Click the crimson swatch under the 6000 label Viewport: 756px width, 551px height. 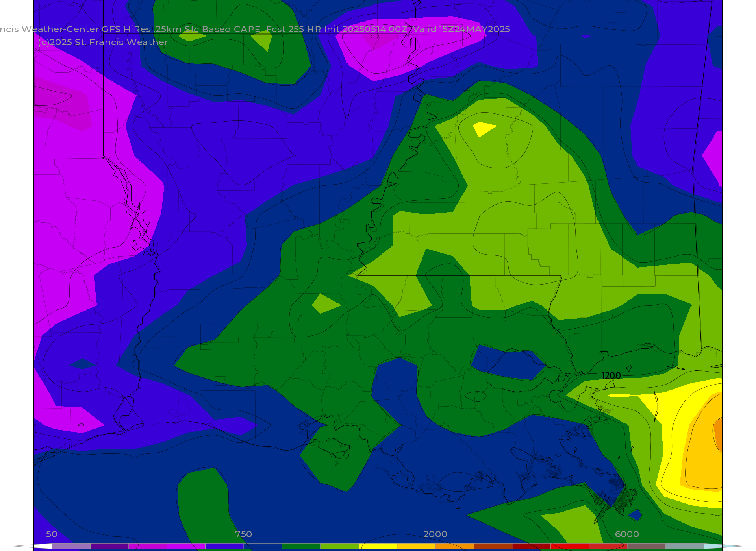tap(608, 546)
